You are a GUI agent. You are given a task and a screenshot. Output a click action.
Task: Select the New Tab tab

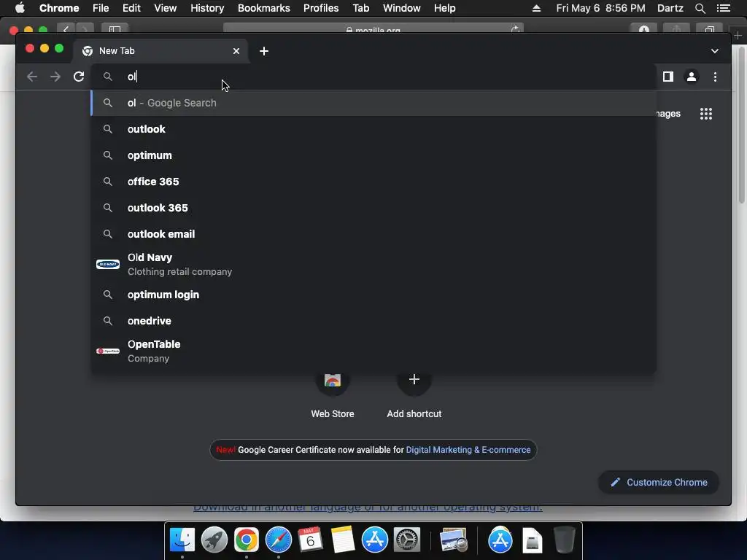[x=160, y=51]
